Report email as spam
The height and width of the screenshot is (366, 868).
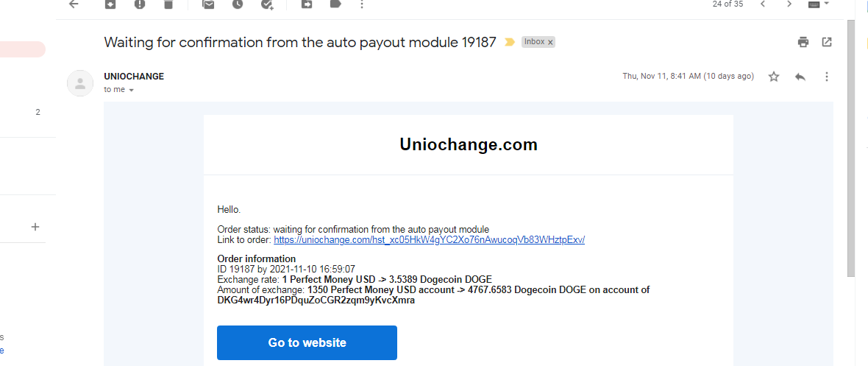coord(140,4)
